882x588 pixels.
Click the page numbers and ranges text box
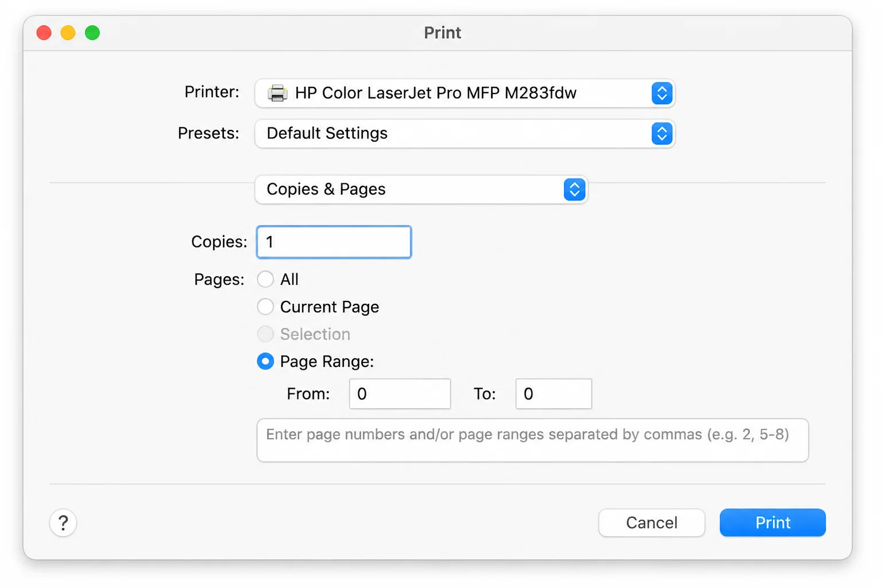[532, 440]
